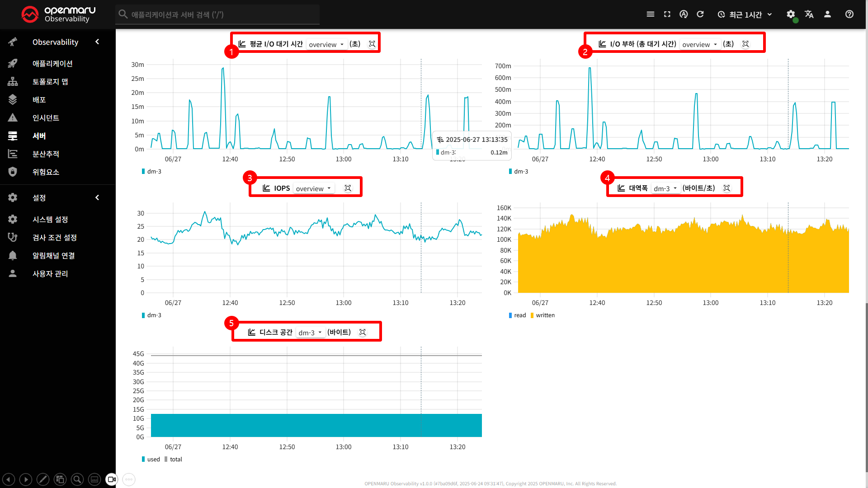Viewport: 868px width, 488px height.
Task: Click the refresh icon in top bar
Action: (x=700, y=14)
